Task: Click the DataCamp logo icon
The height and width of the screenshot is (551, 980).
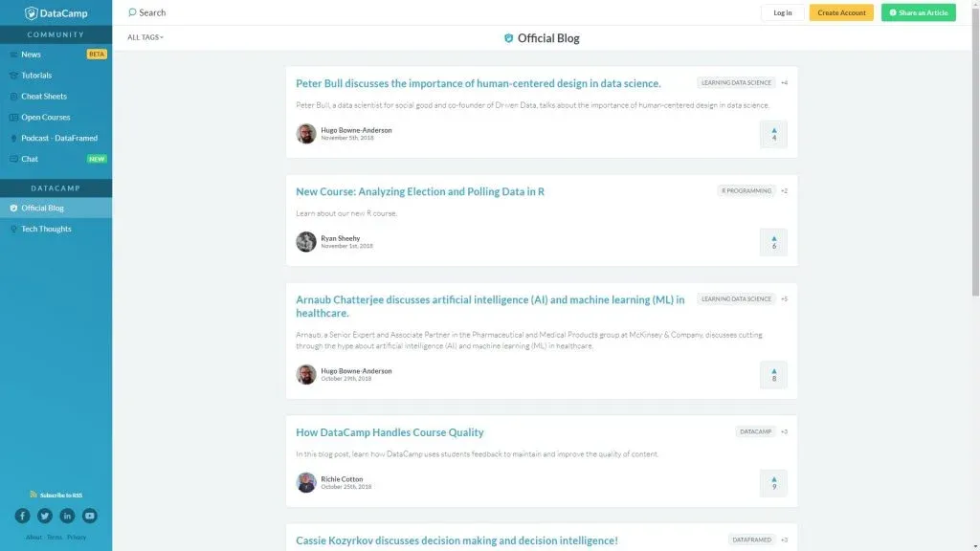Action: tap(32, 13)
